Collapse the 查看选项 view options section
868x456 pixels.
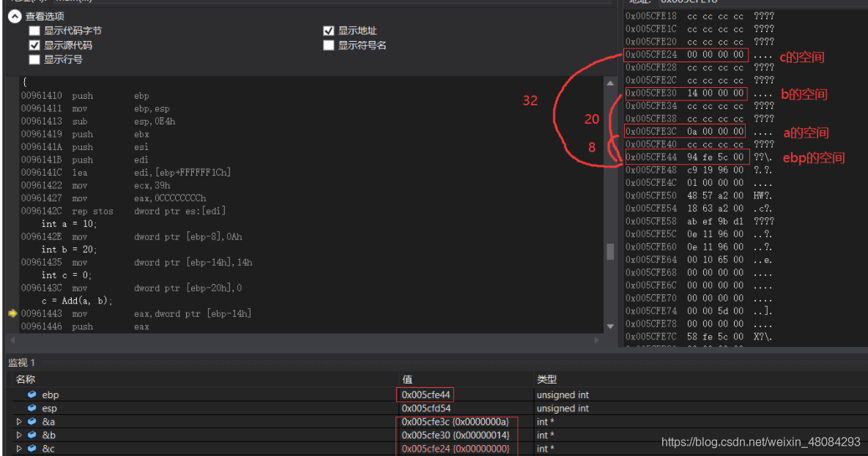click(x=15, y=17)
